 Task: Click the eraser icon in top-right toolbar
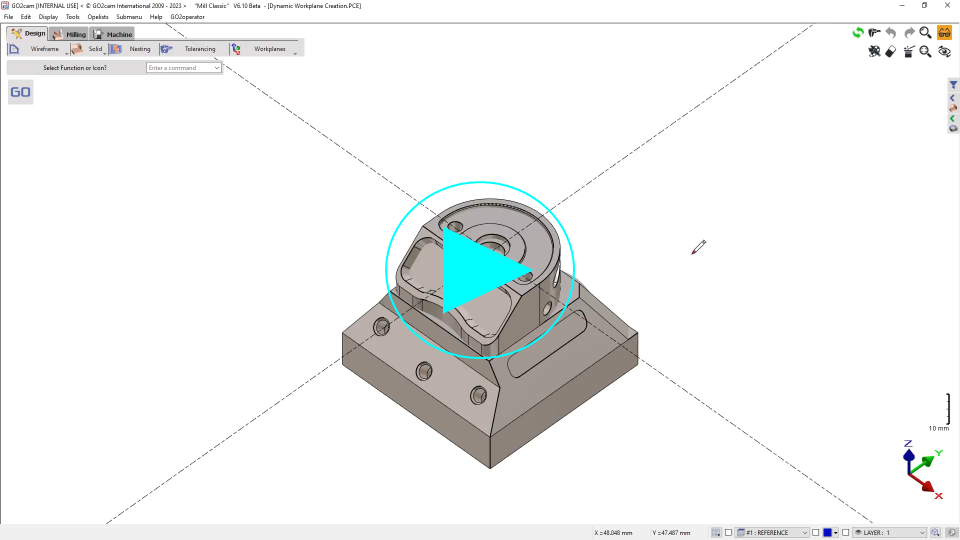pyautogui.click(x=890, y=52)
